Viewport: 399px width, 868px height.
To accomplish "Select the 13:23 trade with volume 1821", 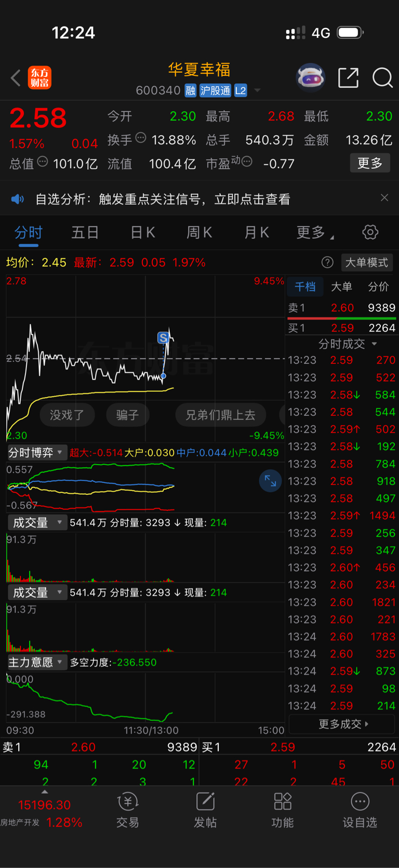I will pyautogui.click(x=342, y=602).
